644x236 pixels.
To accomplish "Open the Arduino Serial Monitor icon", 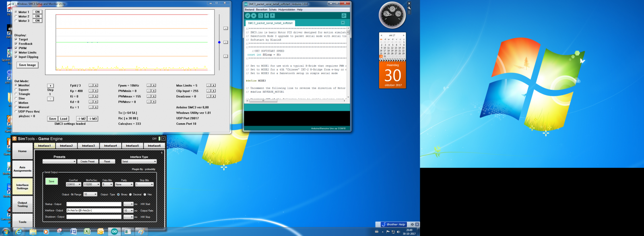I will [344, 16].
